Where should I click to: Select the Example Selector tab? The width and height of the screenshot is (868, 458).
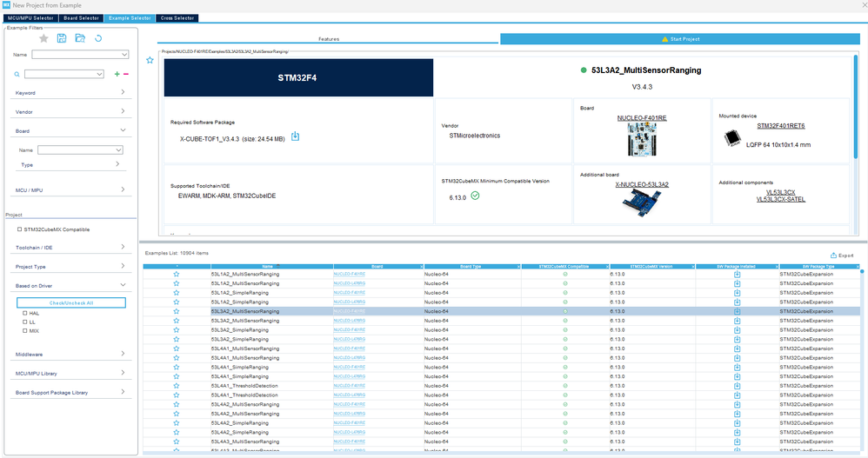click(x=130, y=17)
